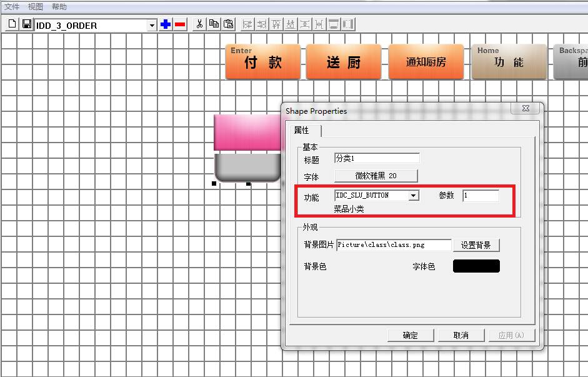This screenshot has width=588, height=377.
Task: Expand the IDC_SLU_BUTTON function dropdown
Action: (414, 196)
